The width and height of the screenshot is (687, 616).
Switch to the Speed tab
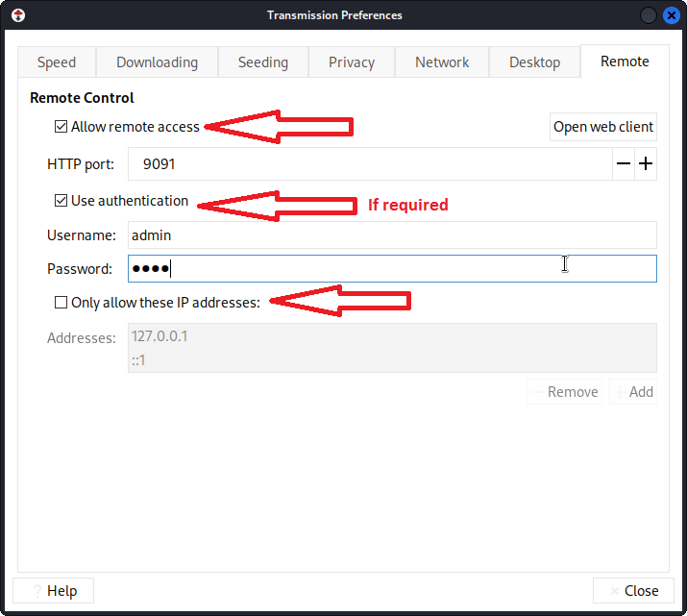click(57, 62)
